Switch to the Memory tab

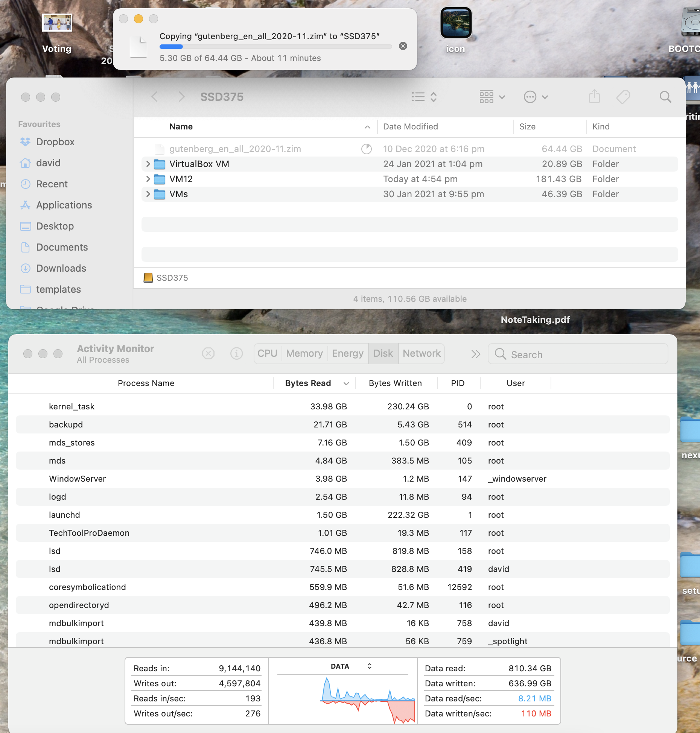click(x=304, y=353)
